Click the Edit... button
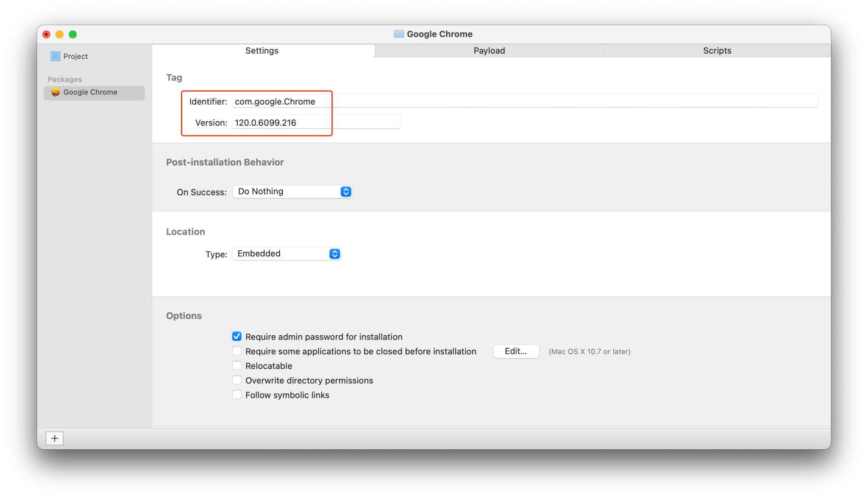The width and height of the screenshot is (868, 498). pos(516,351)
